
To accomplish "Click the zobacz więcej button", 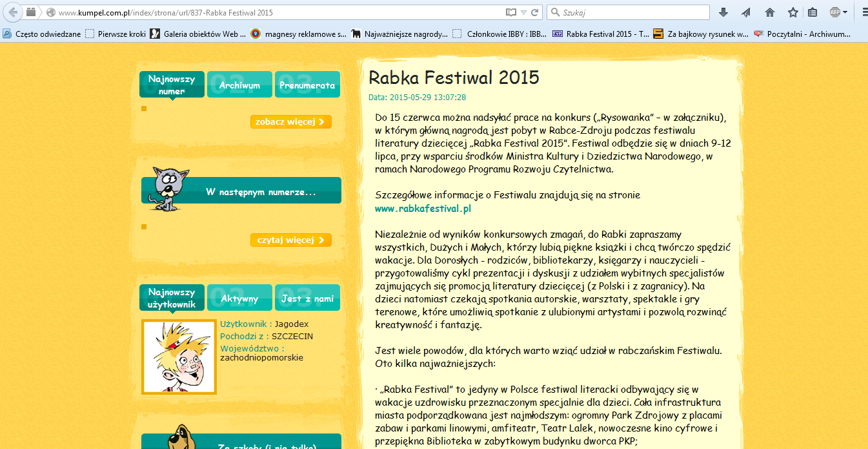I will [x=291, y=121].
